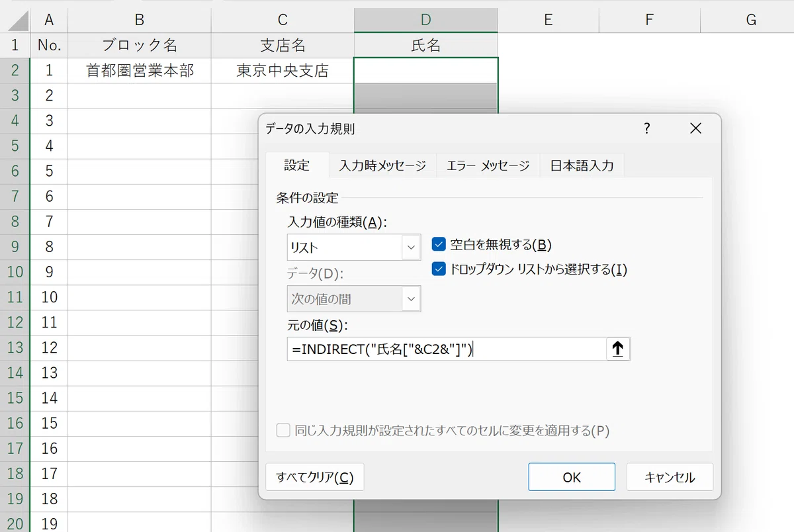794x532 pixels.
Task: Select the 東京中央支店 cell
Action: [x=283, y=70]
